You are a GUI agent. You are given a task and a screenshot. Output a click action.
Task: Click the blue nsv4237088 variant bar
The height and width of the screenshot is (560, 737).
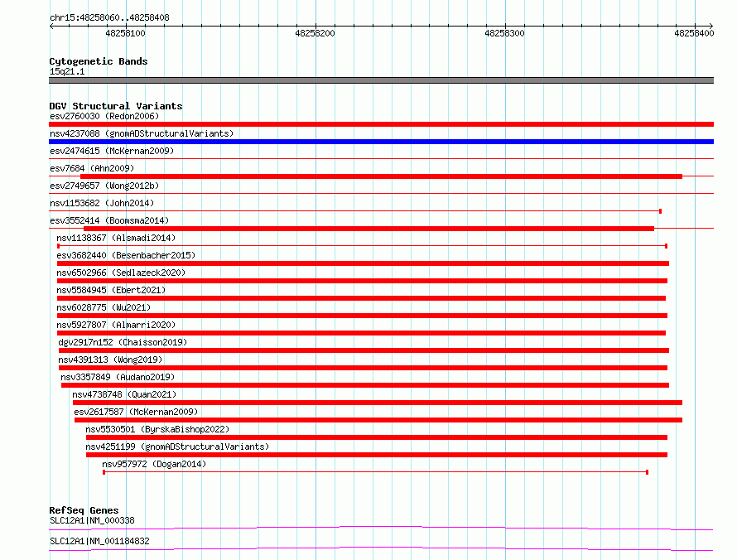pyautogui.click(x=381, y=142)
